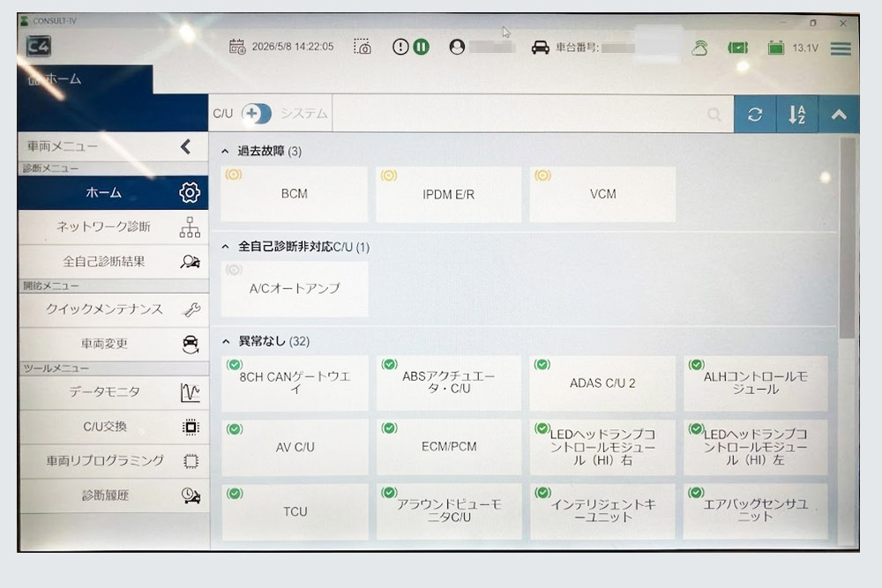Open the ALHコントロールモジュール tile

coord(756,383)
